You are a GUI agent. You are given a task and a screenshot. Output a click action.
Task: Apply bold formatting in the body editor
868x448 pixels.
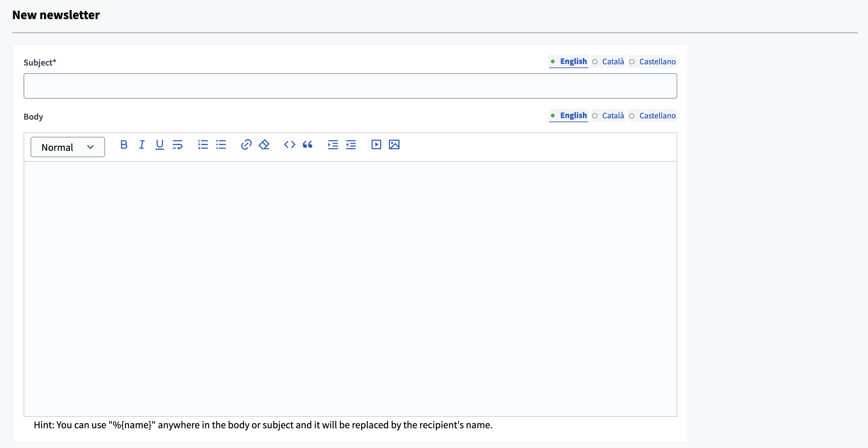point(124,145)
